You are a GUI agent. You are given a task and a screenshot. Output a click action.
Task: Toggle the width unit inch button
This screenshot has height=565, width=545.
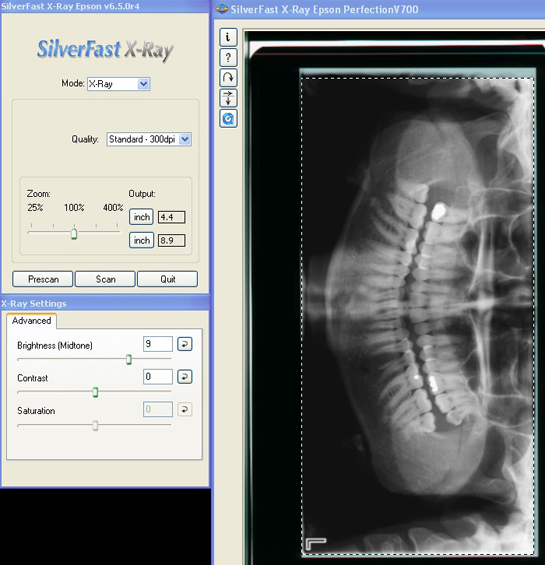coord(142,217)
